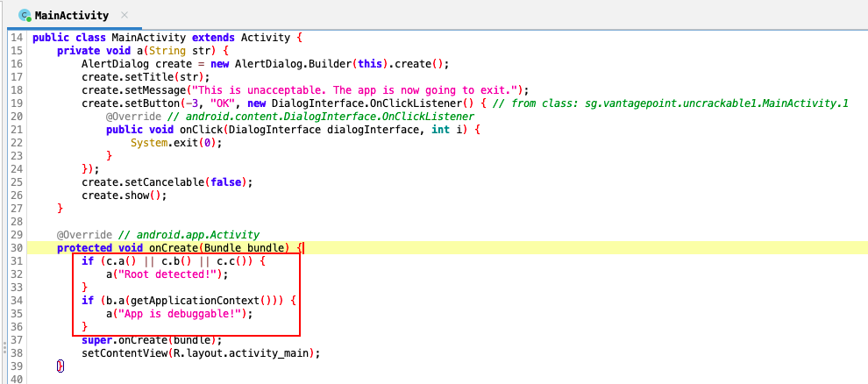
Task: Click line number 14 in the gutter
Action: 17,38
